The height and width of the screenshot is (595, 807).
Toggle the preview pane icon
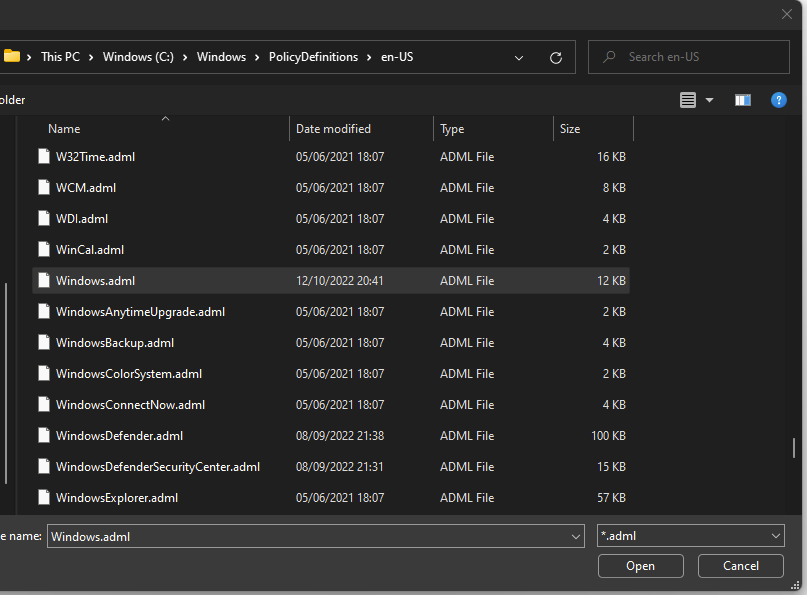click(742, 100)
